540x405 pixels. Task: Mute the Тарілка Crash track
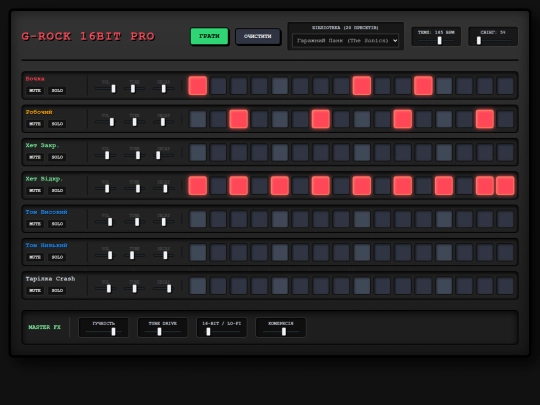pos(35,290)
